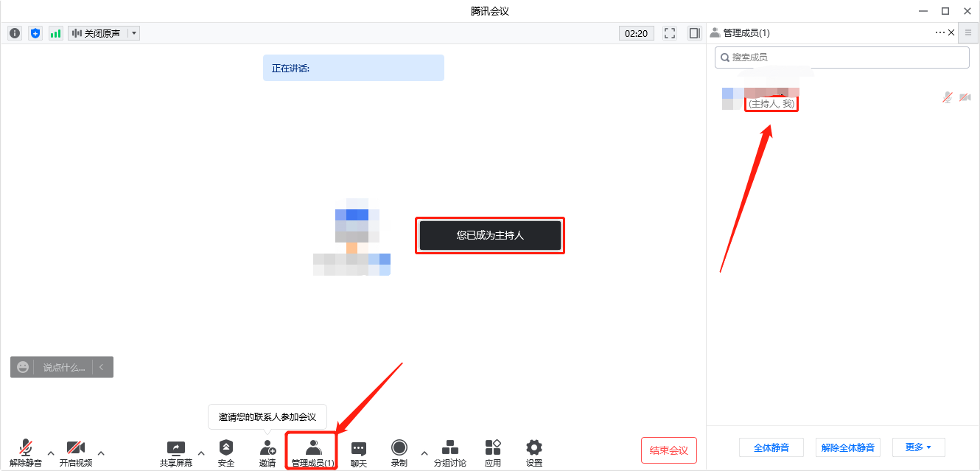The image size is (980, 471).
Task: Turn on camera with 开启视频
Action: click(76, 453)
